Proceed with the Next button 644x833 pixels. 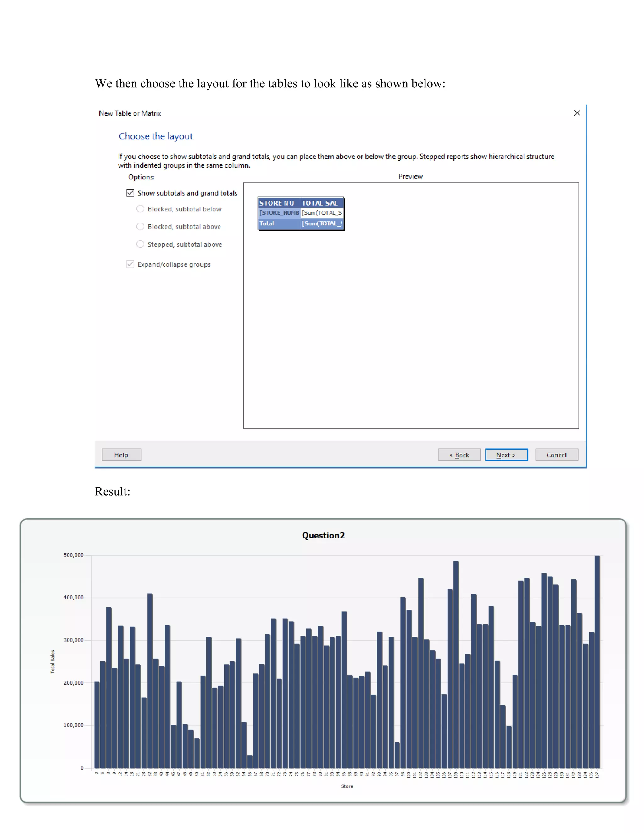click(506, 455)
